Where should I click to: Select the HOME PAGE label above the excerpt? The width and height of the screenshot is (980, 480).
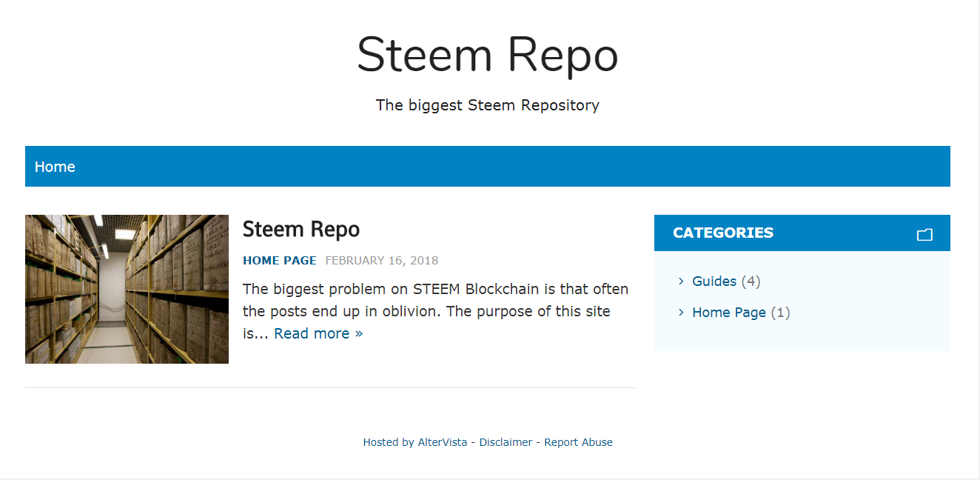coord(279,261)
